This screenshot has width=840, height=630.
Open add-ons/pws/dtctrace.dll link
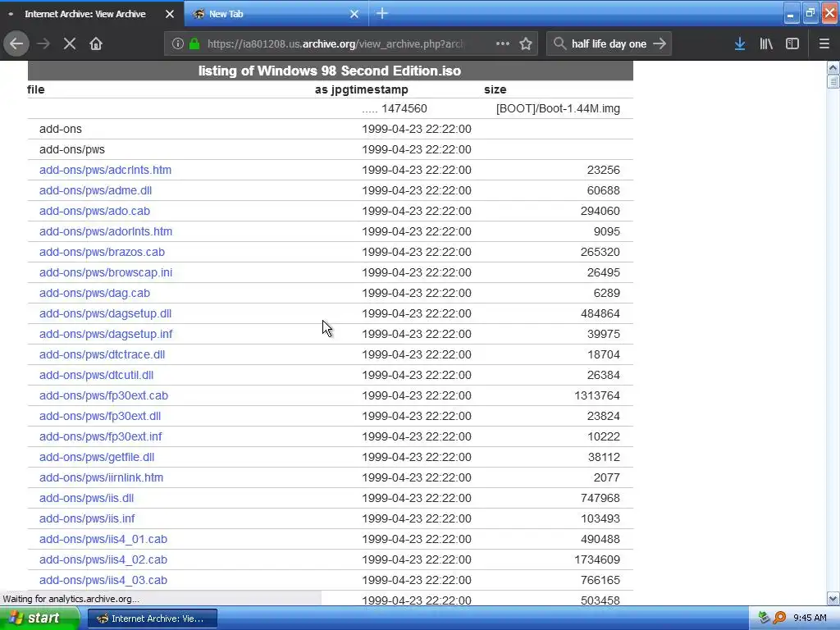pos(102,354)
